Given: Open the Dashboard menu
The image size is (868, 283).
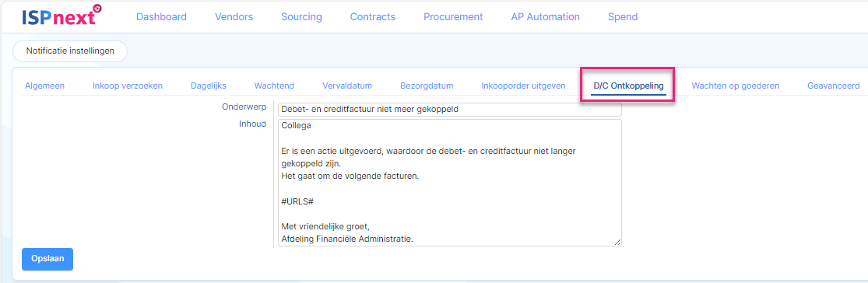Looking at the screenshot, I should (x=161, y=17).
